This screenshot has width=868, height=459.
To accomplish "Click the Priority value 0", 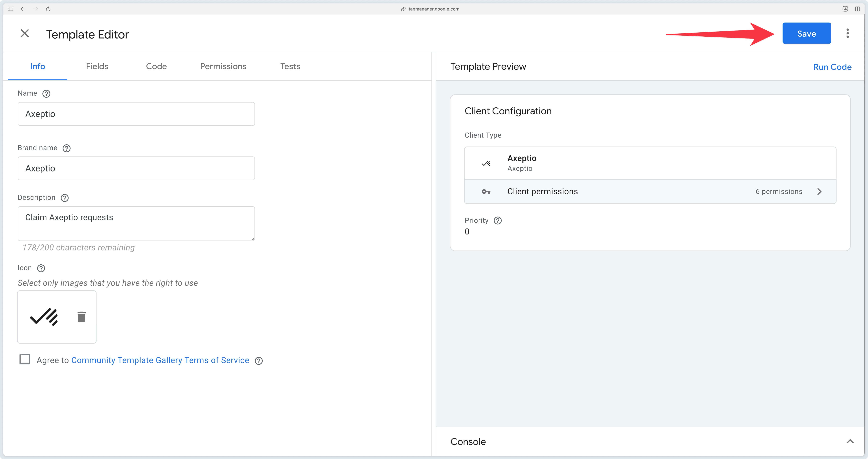I will point(467,232).
